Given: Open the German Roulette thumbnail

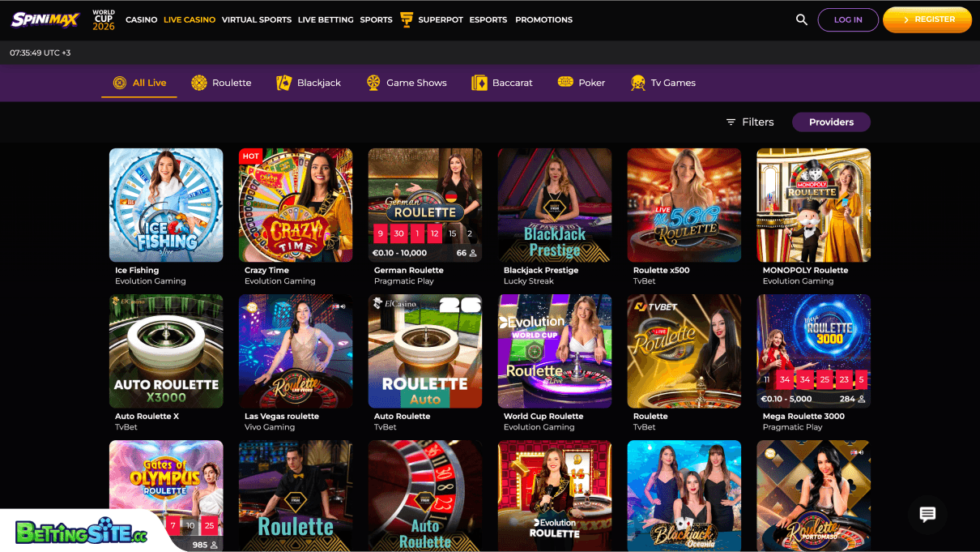Looking at the screenshot, I should coord(425,205).
